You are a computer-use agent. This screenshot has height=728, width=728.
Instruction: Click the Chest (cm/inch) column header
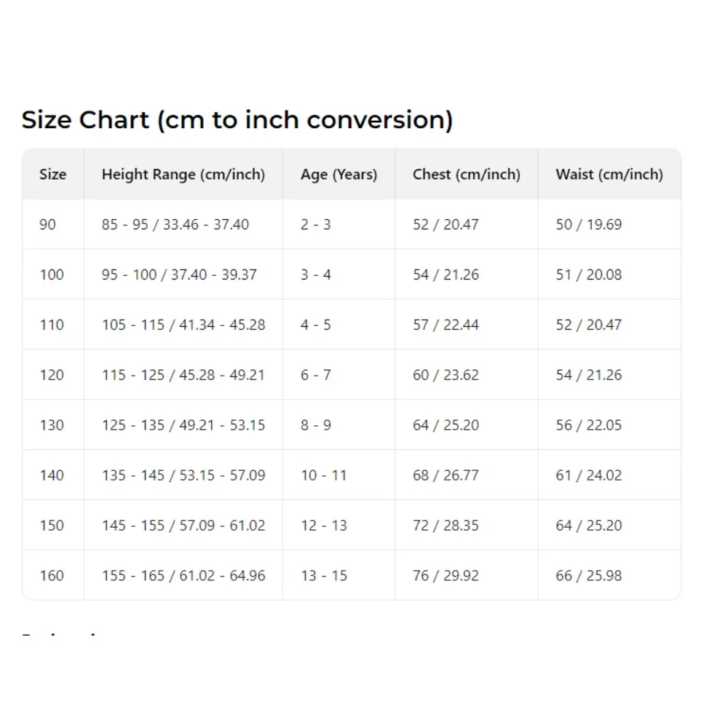click(x=466, y=175)
